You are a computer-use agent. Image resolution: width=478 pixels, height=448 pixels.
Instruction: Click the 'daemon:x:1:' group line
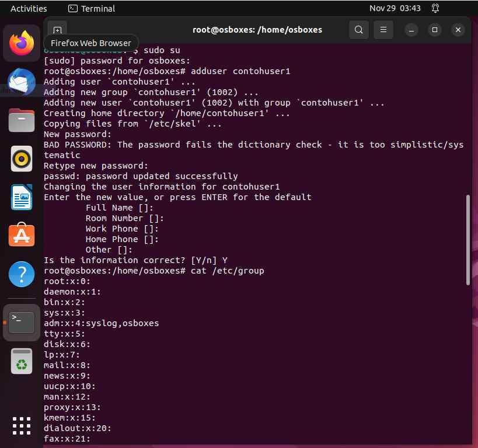click(x=72, y=292)
